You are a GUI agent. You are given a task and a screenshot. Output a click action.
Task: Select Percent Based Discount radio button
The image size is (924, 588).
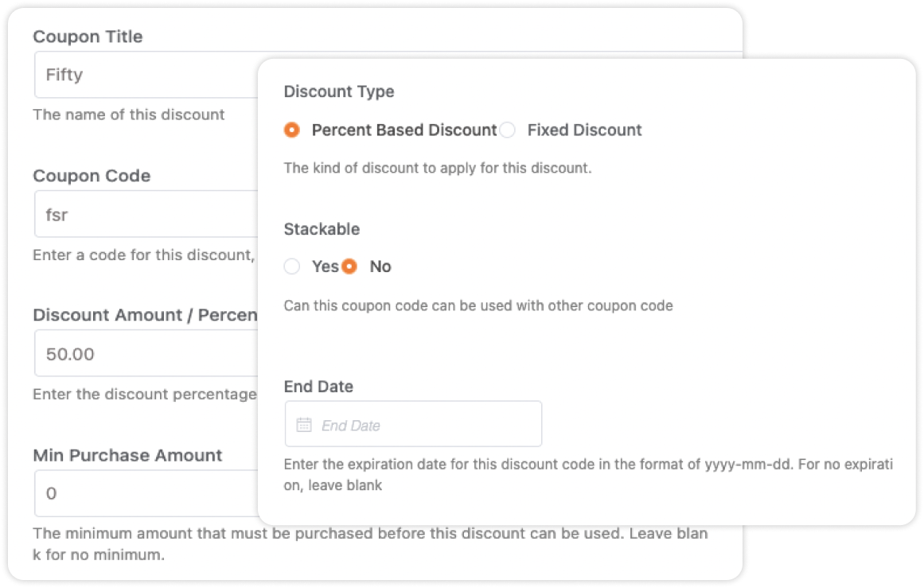(x=292, y=130)
